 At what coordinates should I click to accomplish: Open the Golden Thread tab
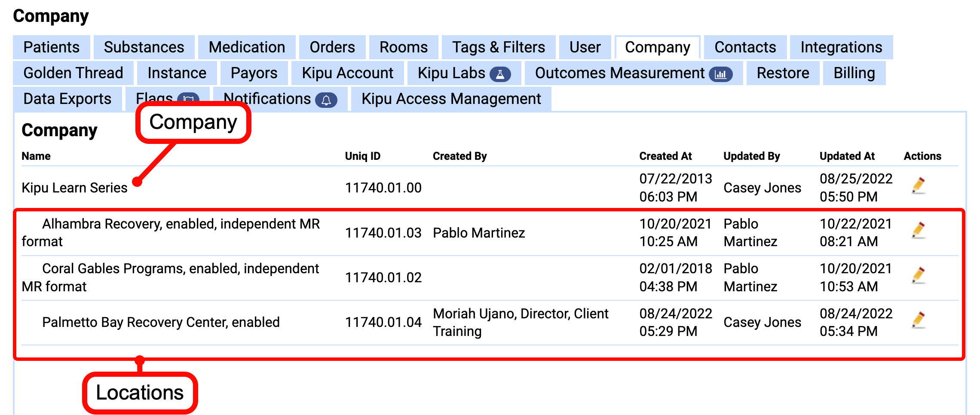73,73
